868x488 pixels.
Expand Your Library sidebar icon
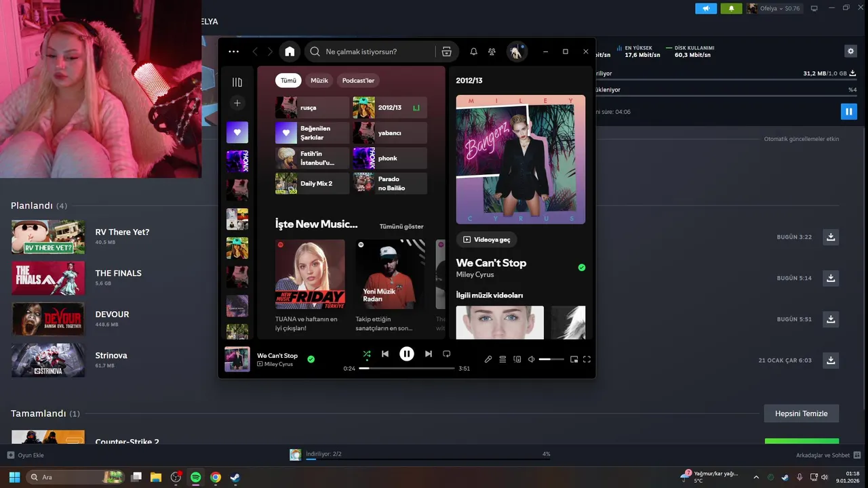(237, 82)
